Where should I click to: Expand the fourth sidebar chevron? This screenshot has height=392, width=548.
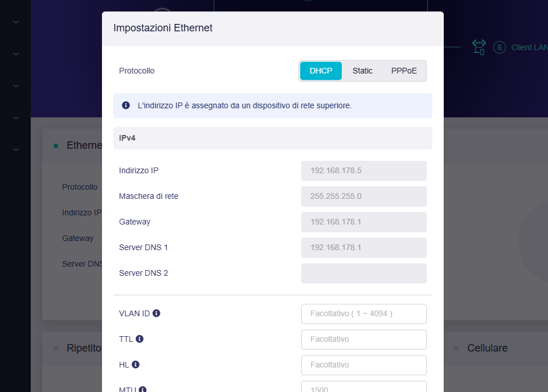coord(16,117)
